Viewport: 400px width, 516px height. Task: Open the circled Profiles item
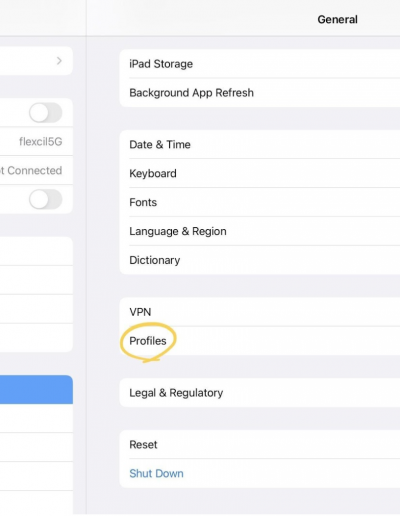[148, 341]
